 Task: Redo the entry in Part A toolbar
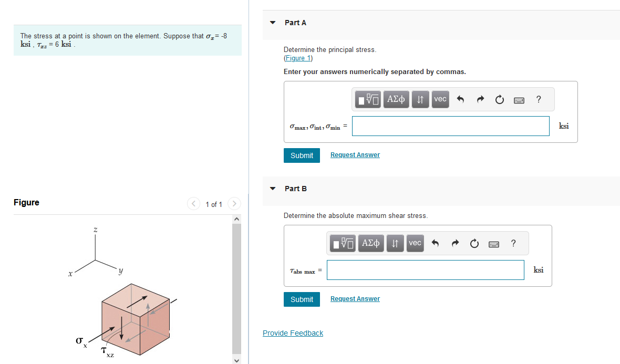(x=480, y=99)
